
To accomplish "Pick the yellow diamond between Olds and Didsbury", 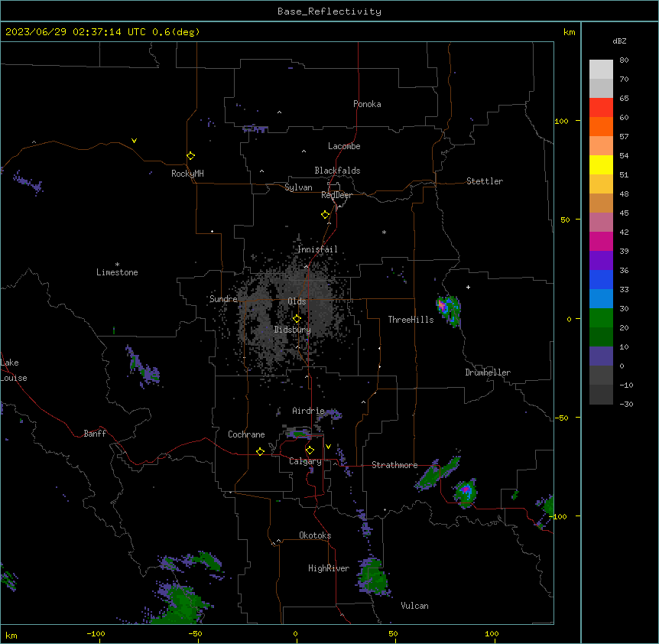I will point(297,319).
